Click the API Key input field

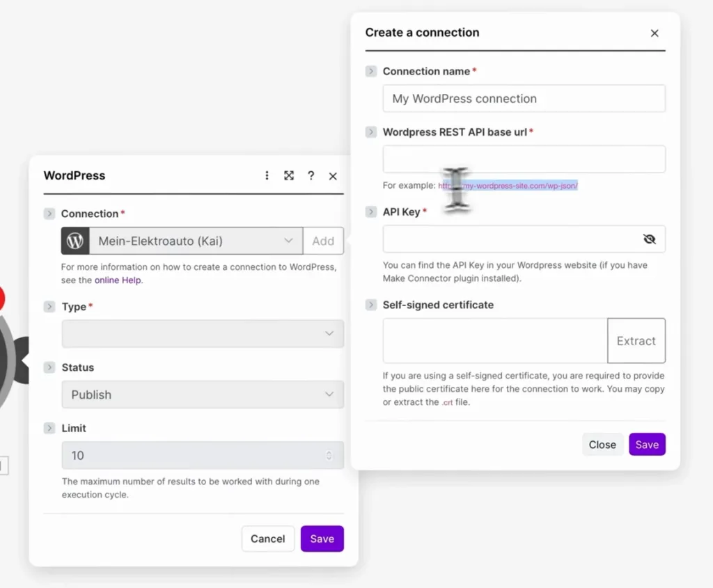tap(524, 239)
